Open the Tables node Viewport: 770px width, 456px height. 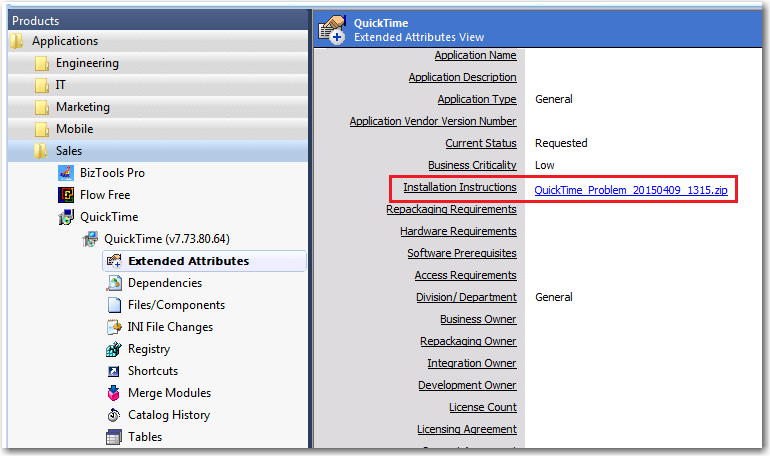click(144, 437)
